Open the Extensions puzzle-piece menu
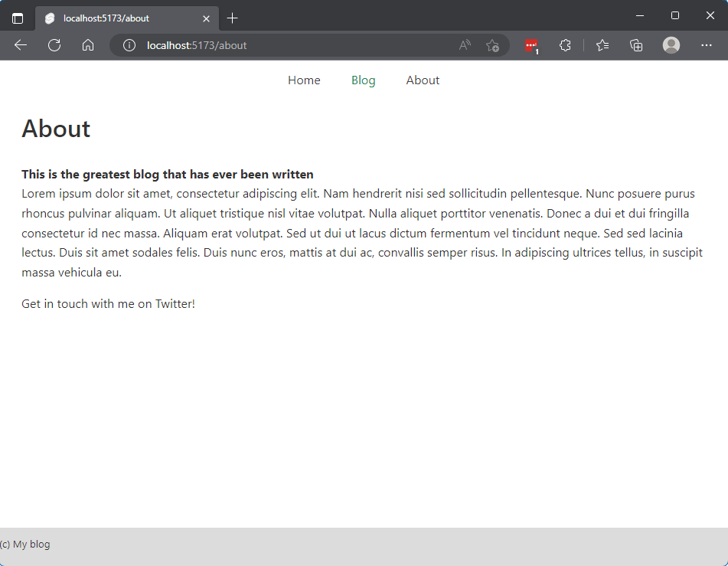This screenshot has width=728, height=566. coord(565,45)
